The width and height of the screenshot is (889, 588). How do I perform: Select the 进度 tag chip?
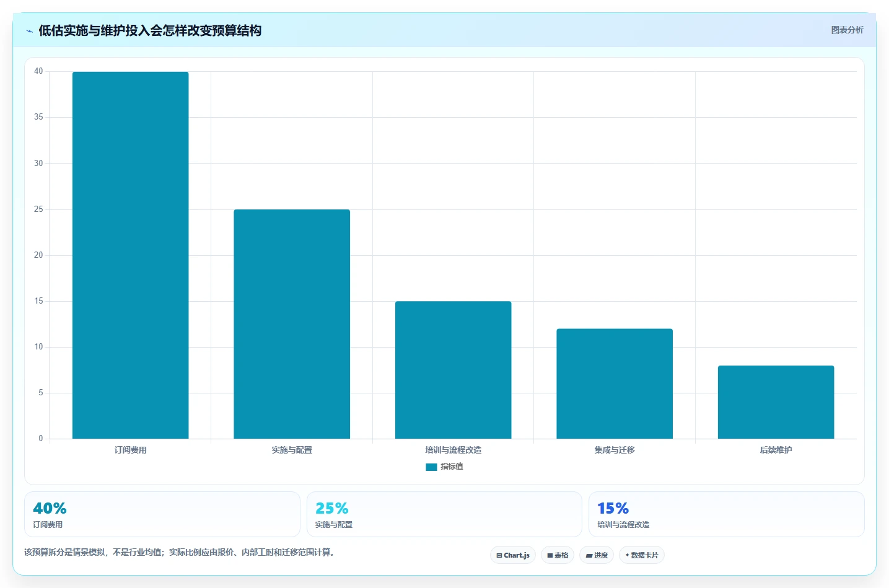597,555
